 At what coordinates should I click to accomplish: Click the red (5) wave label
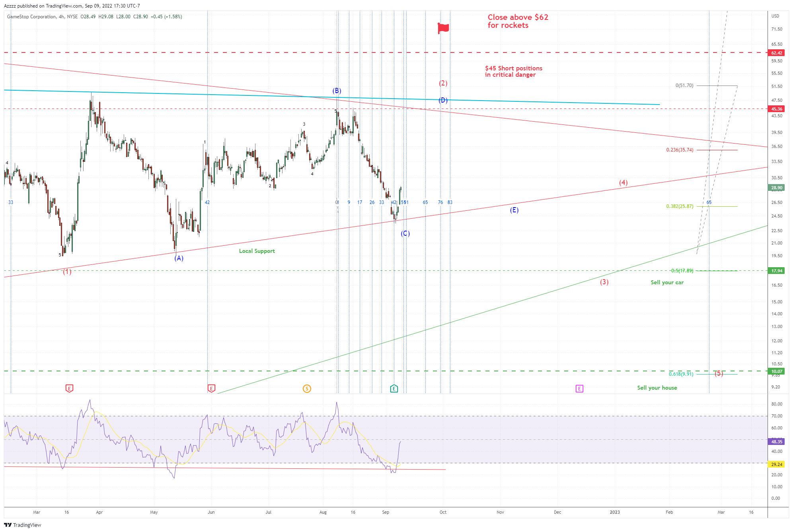pos(719,373)
